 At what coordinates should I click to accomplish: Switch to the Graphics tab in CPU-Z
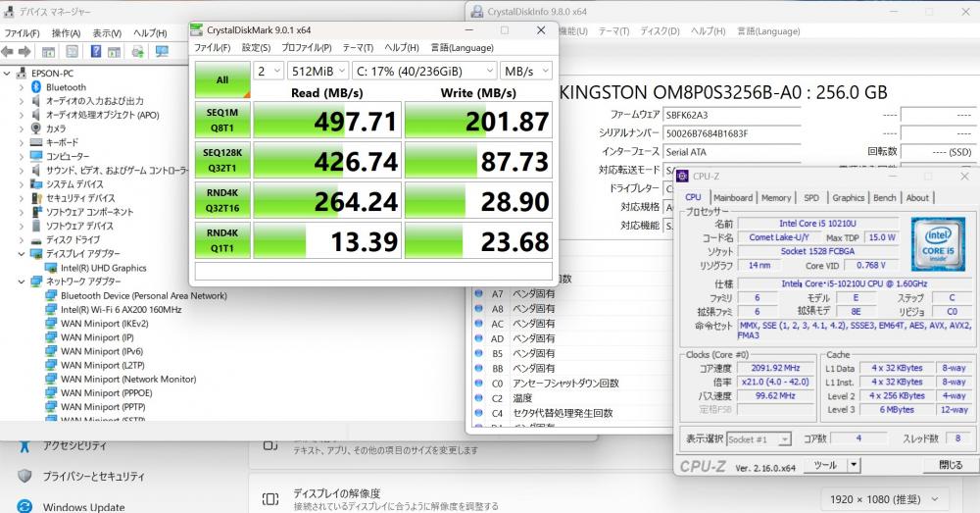coord(848,198)
